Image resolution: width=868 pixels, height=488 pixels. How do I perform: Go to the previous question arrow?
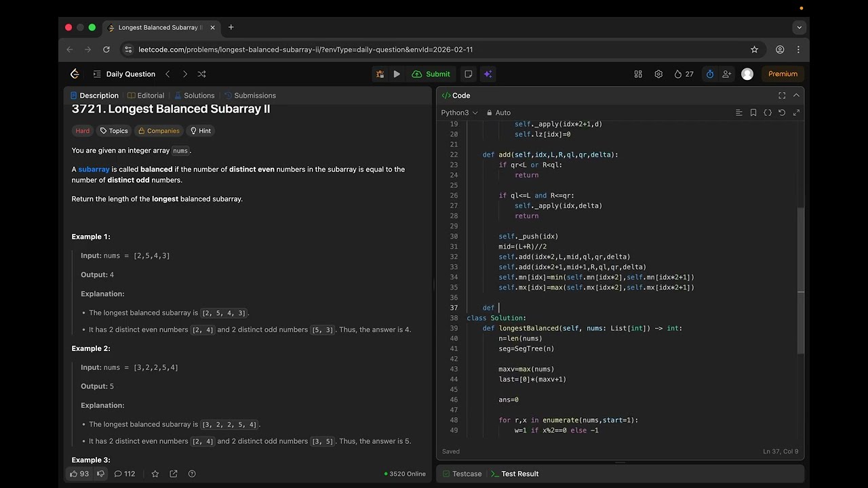(167, 74)
